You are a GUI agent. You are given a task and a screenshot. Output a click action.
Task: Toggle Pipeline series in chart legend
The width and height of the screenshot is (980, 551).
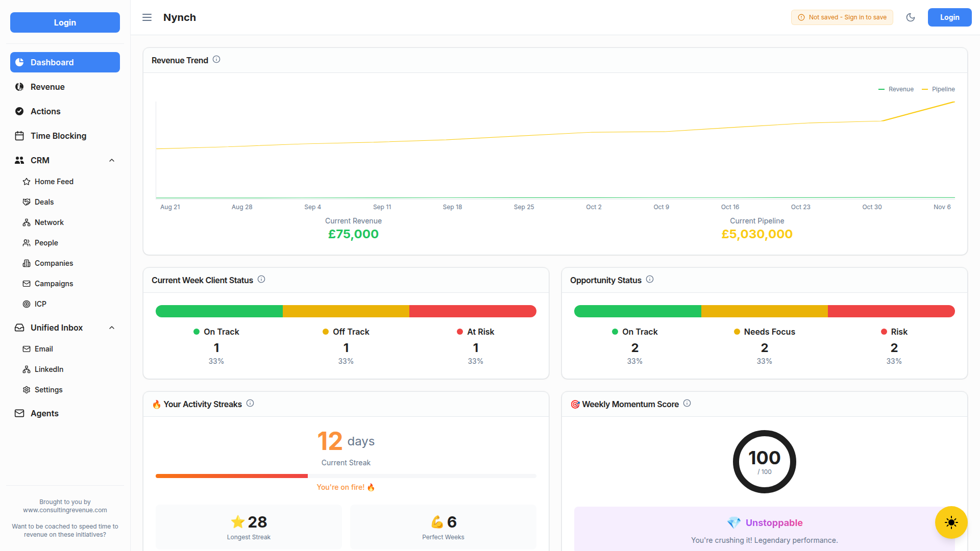[938, 89]
